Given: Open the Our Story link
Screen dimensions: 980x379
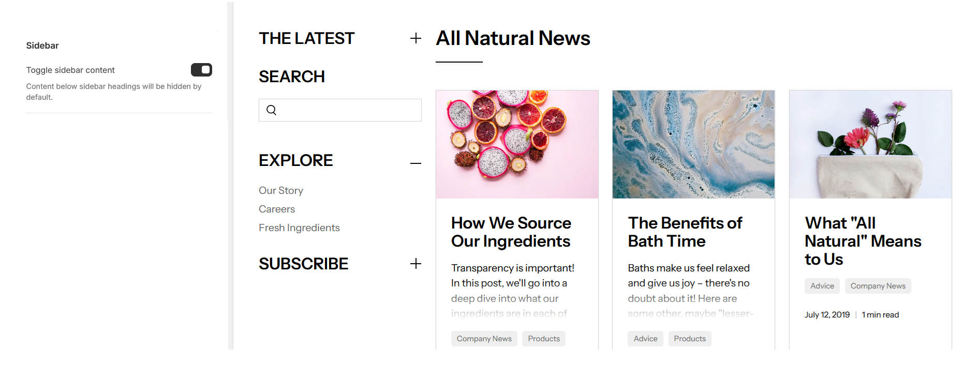Looking at the screenshot, I should point(281,191).
